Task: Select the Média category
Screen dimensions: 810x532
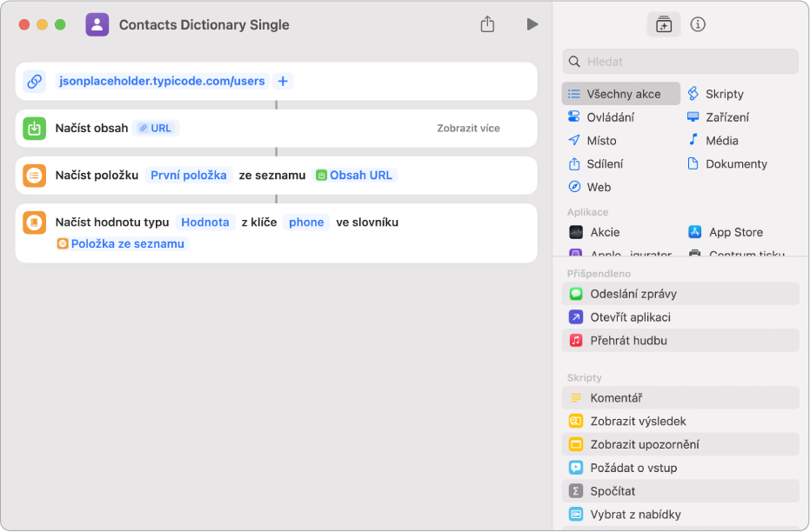Action: pos(721,140)
